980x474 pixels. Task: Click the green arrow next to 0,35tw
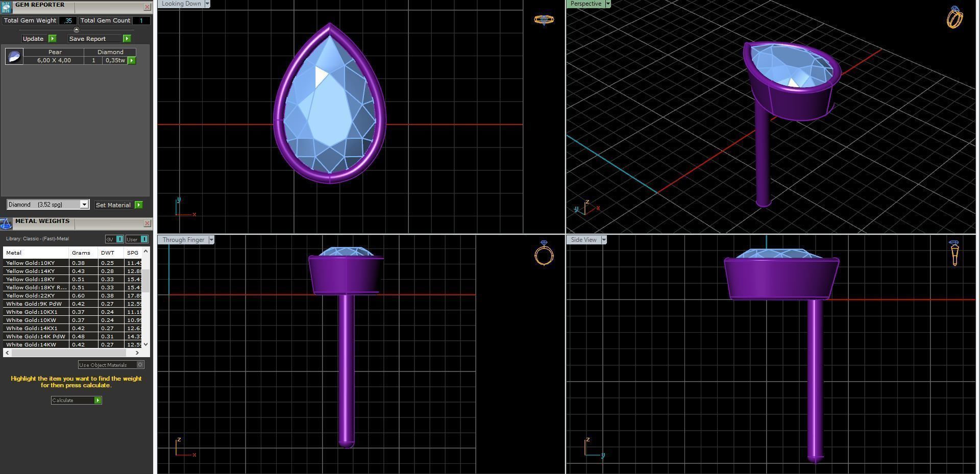click(132, 61)
